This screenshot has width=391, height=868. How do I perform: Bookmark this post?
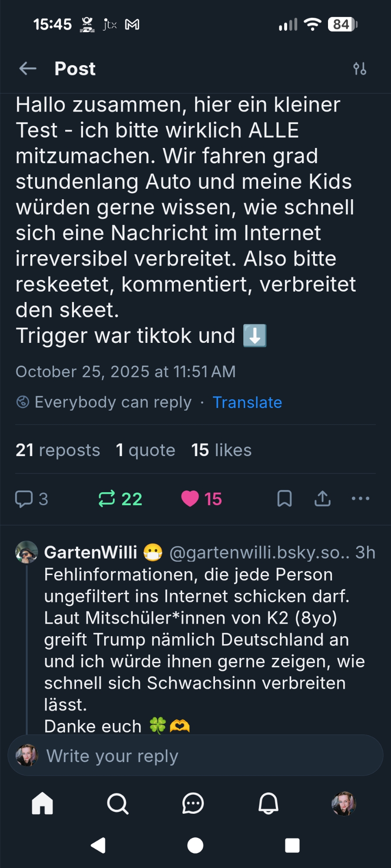(x=285, y=499)
